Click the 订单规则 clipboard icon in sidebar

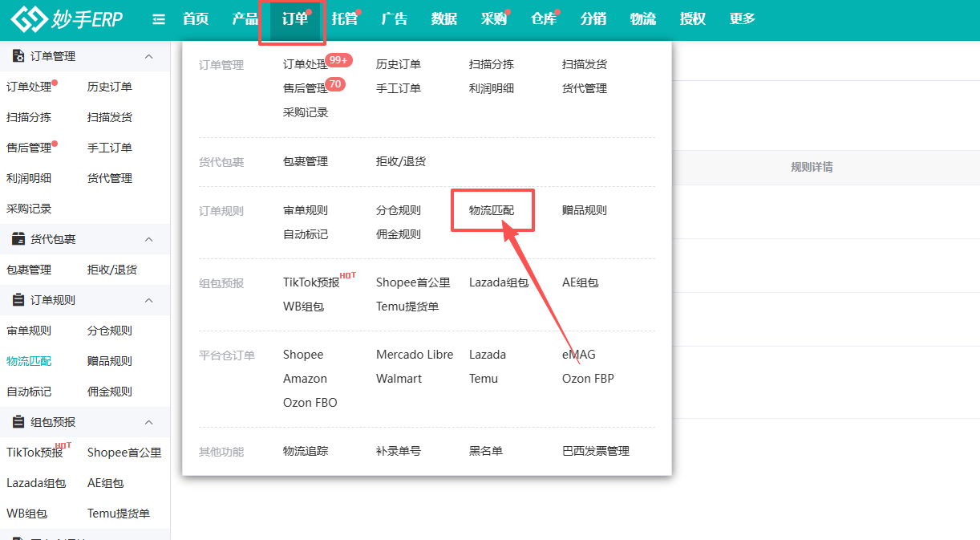click(18, 300)
